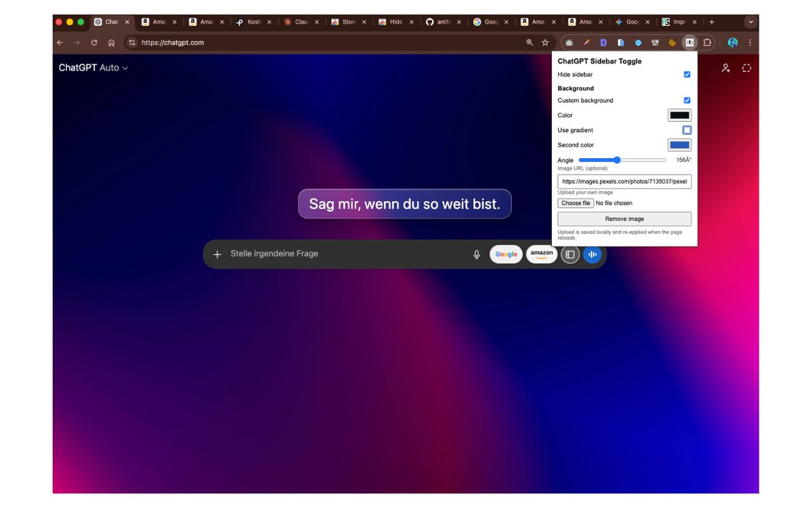Image resolution: width=812 pixels, height=508 pixels.
Task: View site information for chatgpt.com
Action: pos(132,43)
